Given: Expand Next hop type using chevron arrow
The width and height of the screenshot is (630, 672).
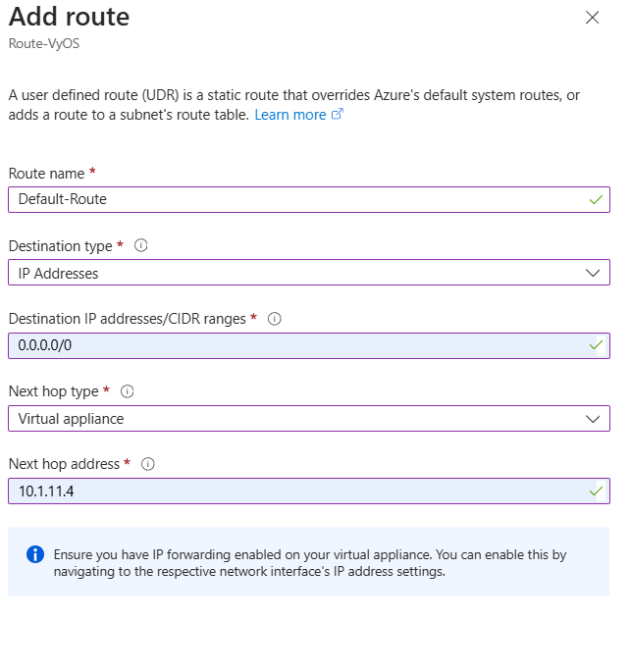Looking at the screenshot, I should [x=593, y=418].
